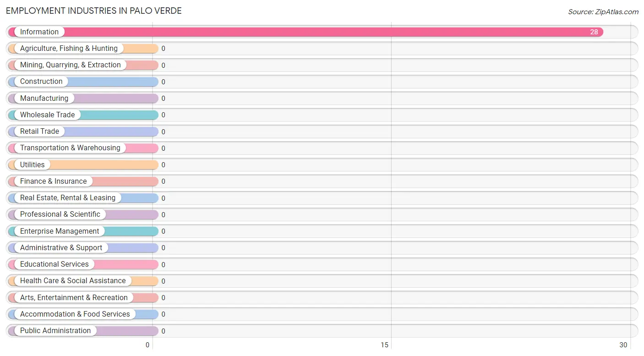Click the Enterprise Management label
This screenshot has width=644, height=356.
[x=60, y=231]
